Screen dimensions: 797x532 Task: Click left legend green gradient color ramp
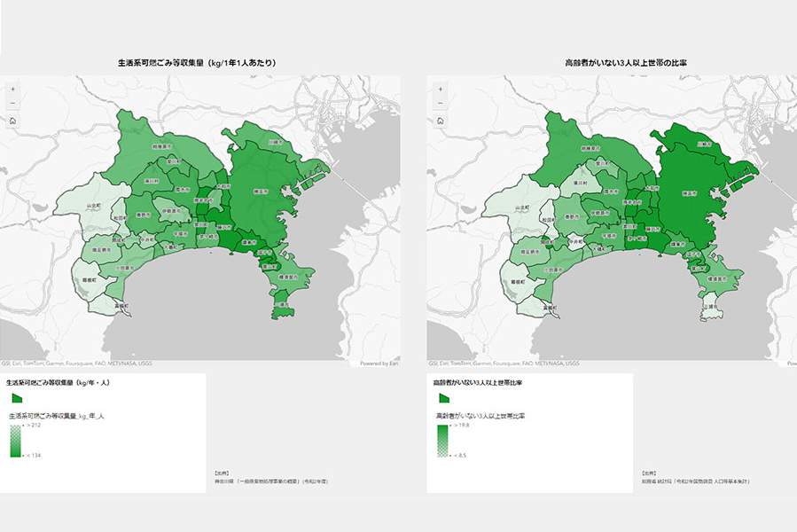pyautogui.click(x=15, y=441)
